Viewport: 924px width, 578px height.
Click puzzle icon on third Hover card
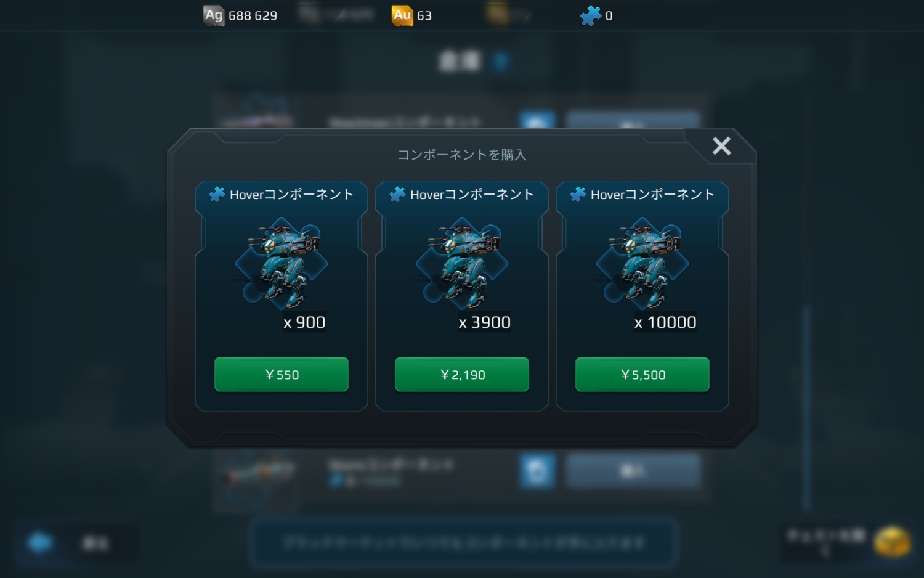click(x=578, y=194)
